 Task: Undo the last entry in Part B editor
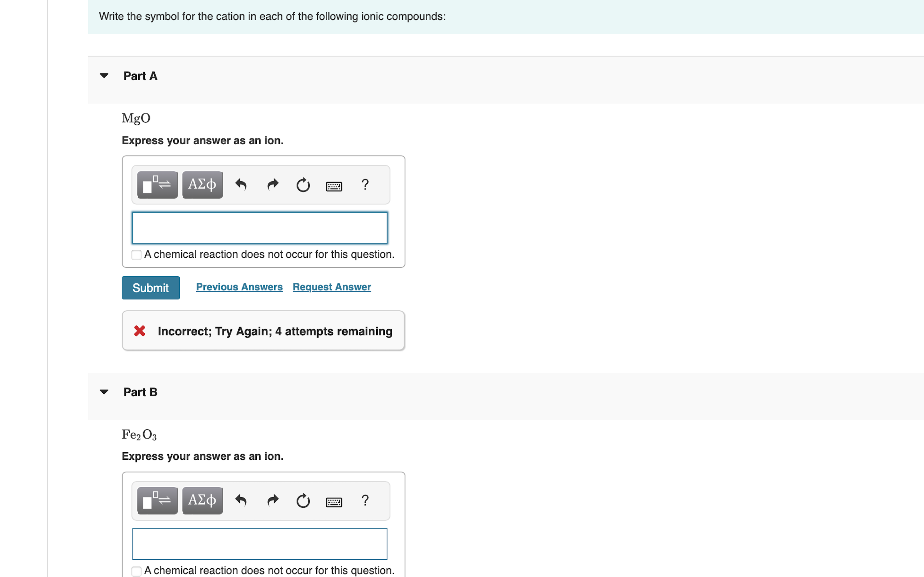click(x=241, y=501)
